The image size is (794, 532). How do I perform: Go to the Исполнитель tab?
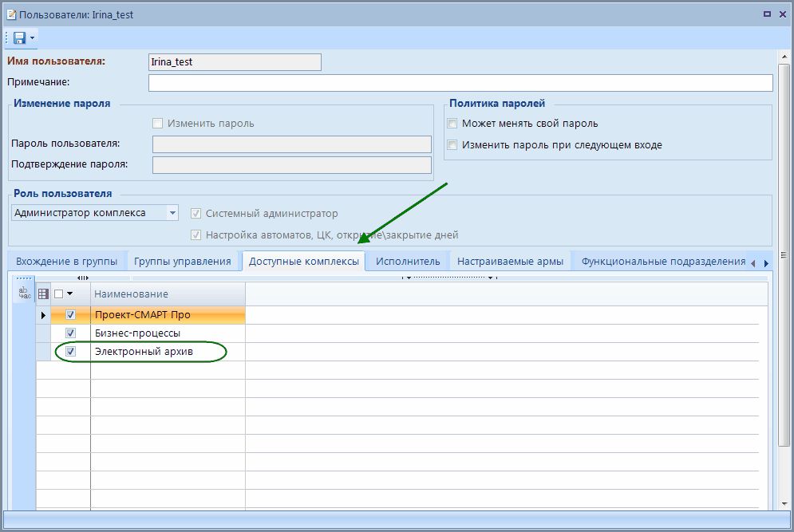click(408, 261)
